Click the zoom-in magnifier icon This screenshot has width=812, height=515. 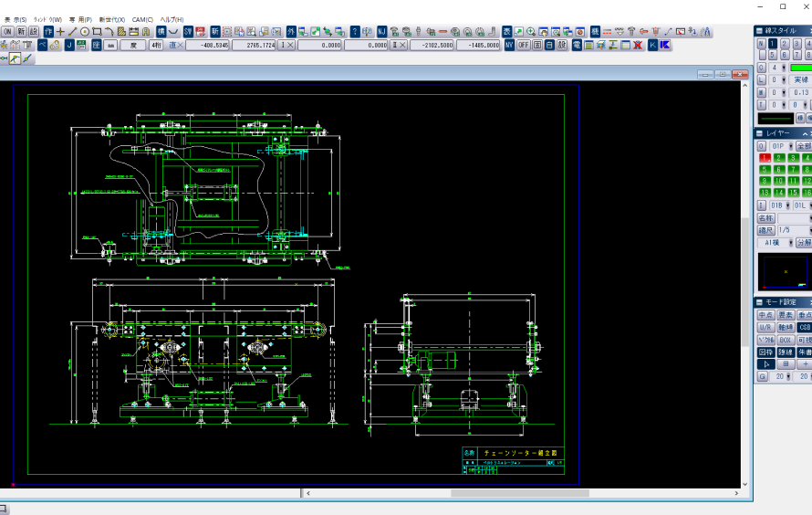point(530,31)
